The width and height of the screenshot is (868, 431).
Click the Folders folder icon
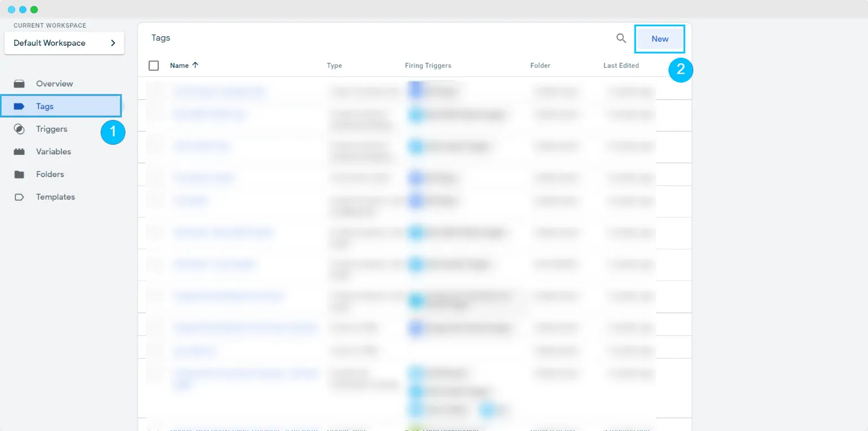19,174
